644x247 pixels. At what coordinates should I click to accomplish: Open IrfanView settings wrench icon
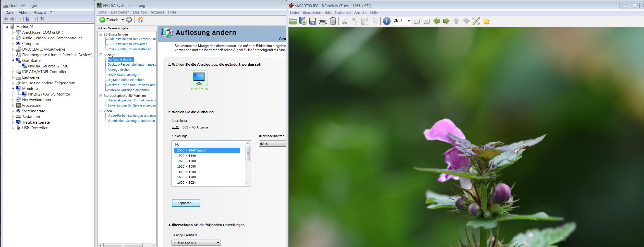click(476, 21)
